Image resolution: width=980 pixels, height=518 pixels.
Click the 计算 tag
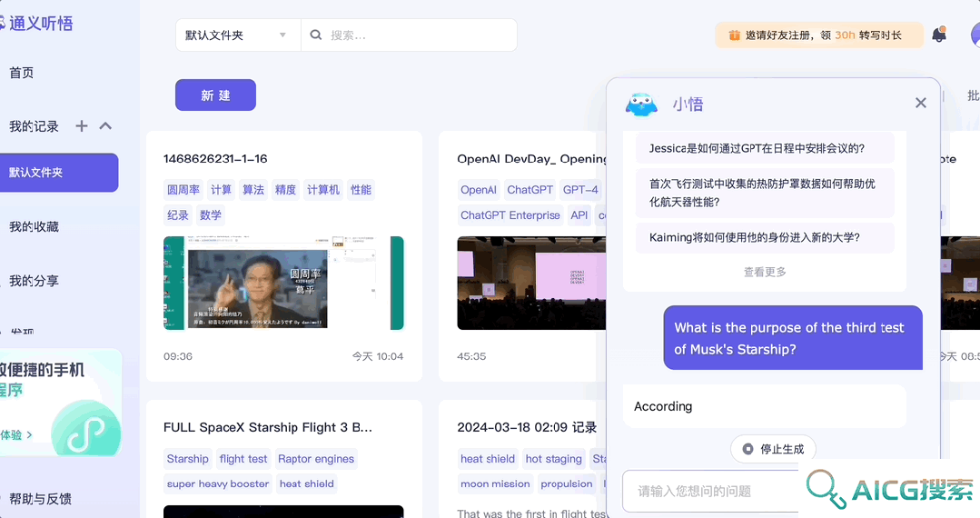pos(221,190)
